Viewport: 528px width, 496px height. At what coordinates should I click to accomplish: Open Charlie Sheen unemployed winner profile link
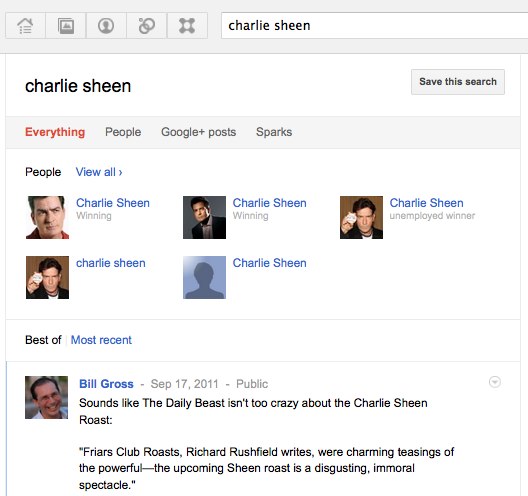tap(426, 203)
